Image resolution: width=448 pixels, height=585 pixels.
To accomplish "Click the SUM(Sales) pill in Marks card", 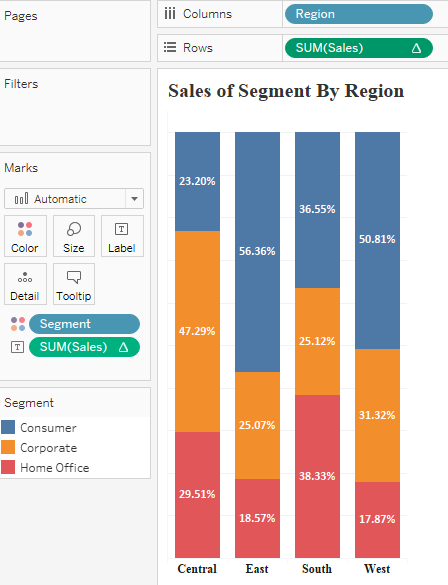I will (84, 347).
